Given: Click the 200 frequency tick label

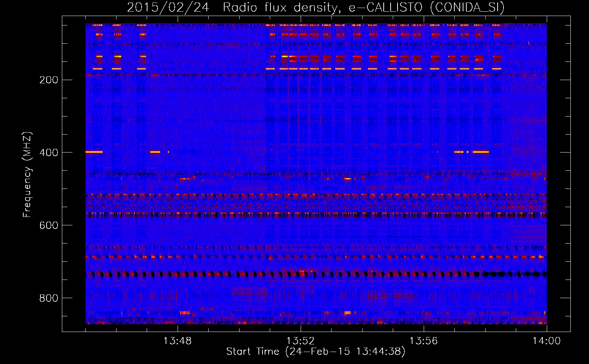Looking at the screenshot, I should tap(49, 80).
